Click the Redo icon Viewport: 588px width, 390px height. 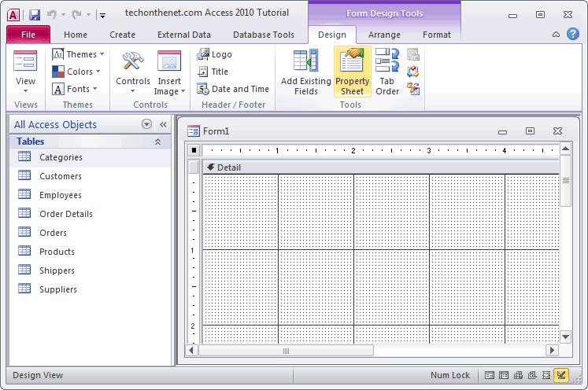(x=77, y=15)
